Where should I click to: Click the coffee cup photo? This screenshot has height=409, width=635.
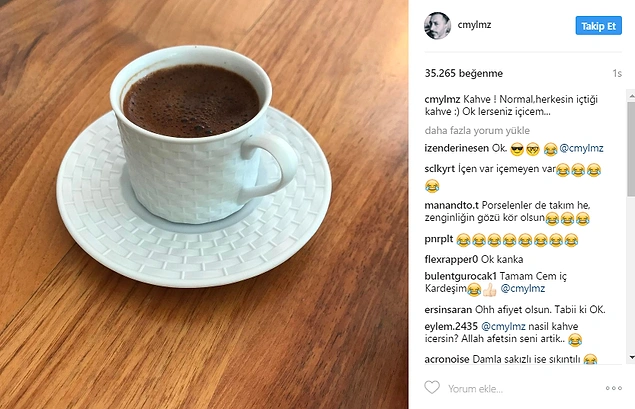click(x=204, y=204)
